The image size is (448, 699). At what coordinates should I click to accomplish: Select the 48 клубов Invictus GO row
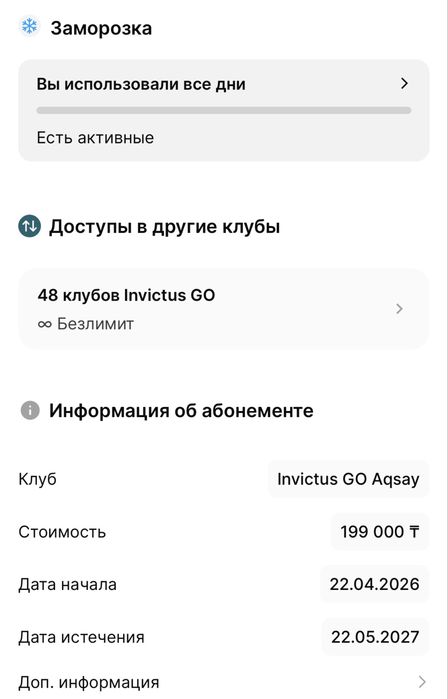point(224,308)
